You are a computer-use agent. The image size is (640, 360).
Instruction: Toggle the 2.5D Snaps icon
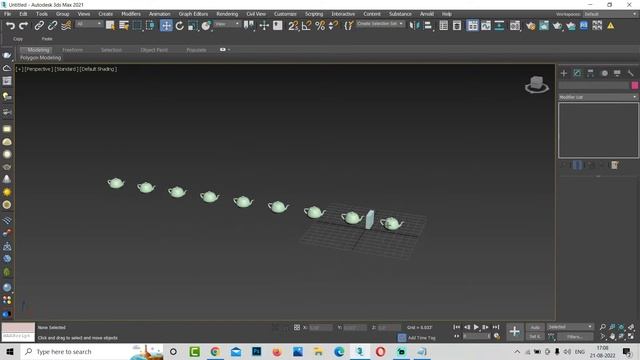tap(293, 26)
